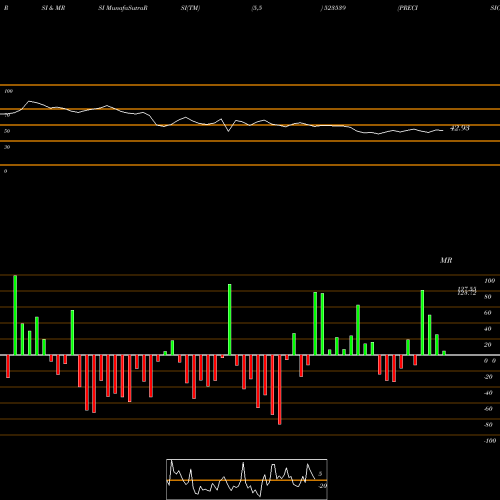Click the '(5,5' parameter header text

[257, 8]
